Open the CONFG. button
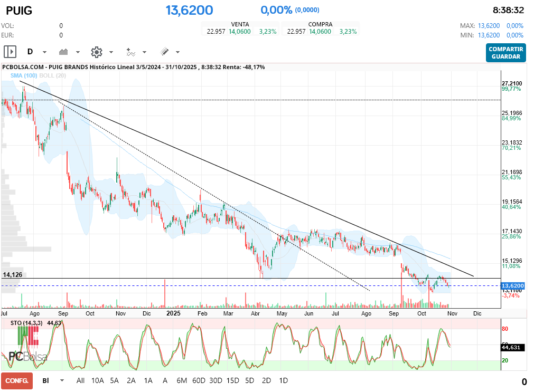This screenshot has width=534, height=392. point(17,380)
